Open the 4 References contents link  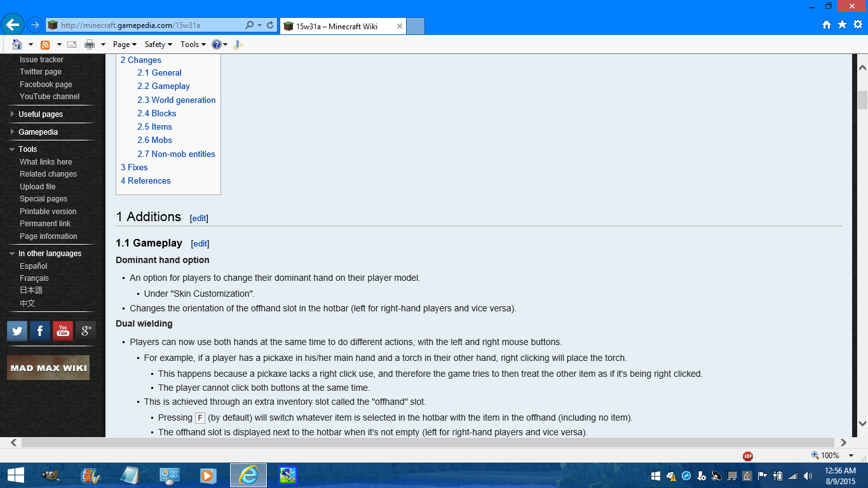coord(146,180)
